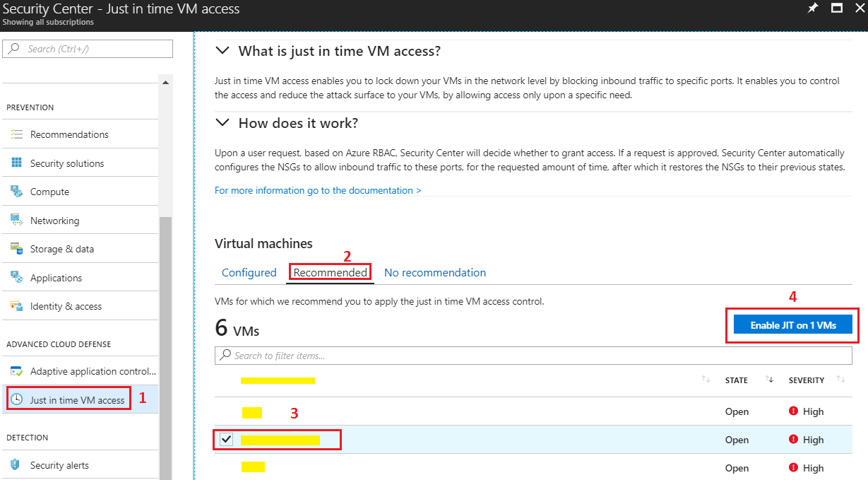Open Applications using its sidebar icon

17,278
